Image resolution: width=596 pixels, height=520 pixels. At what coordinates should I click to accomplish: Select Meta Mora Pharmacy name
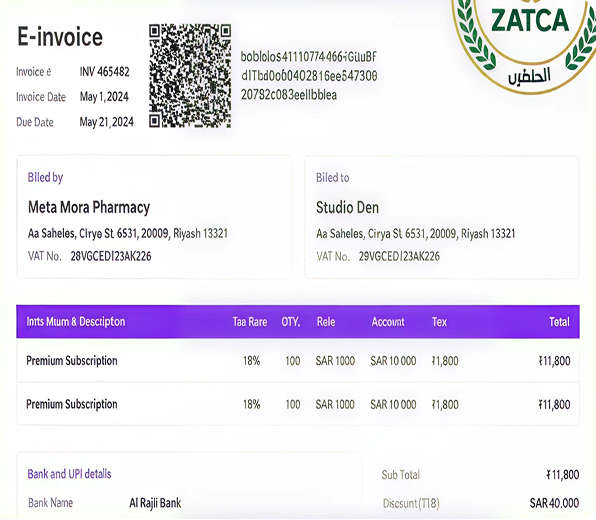[89, 208]
